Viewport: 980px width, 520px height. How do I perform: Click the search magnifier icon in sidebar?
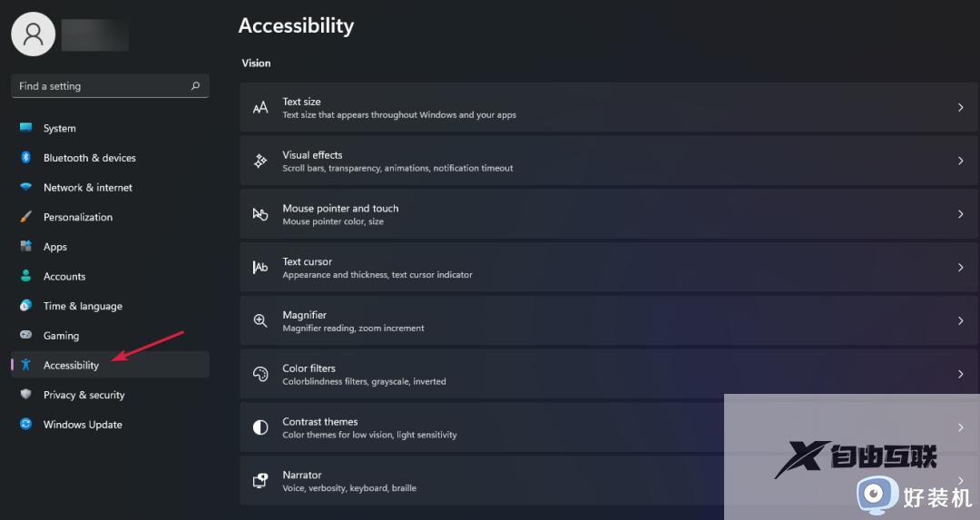[195, 86]
